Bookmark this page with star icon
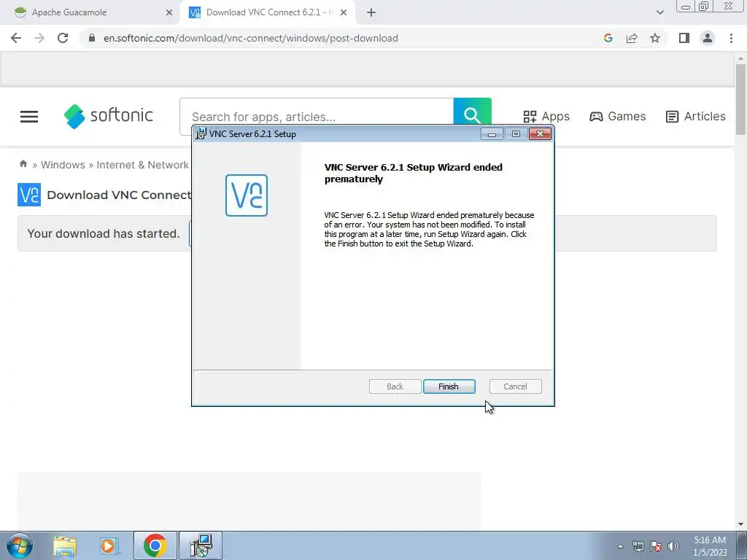747x560 pixels. point(655,38)
